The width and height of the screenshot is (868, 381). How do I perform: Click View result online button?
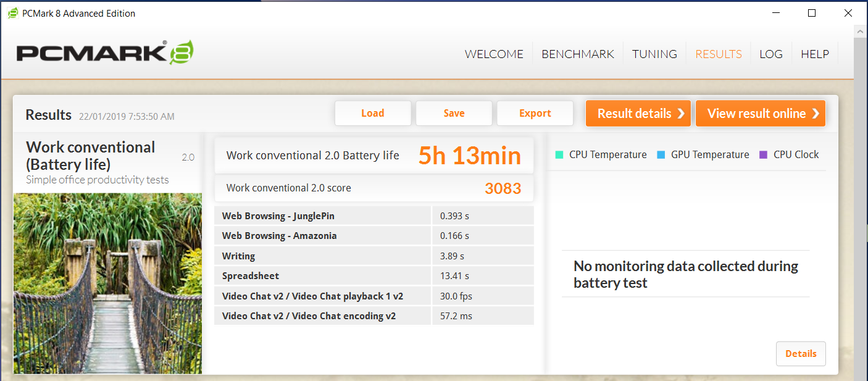coord(761,113)
